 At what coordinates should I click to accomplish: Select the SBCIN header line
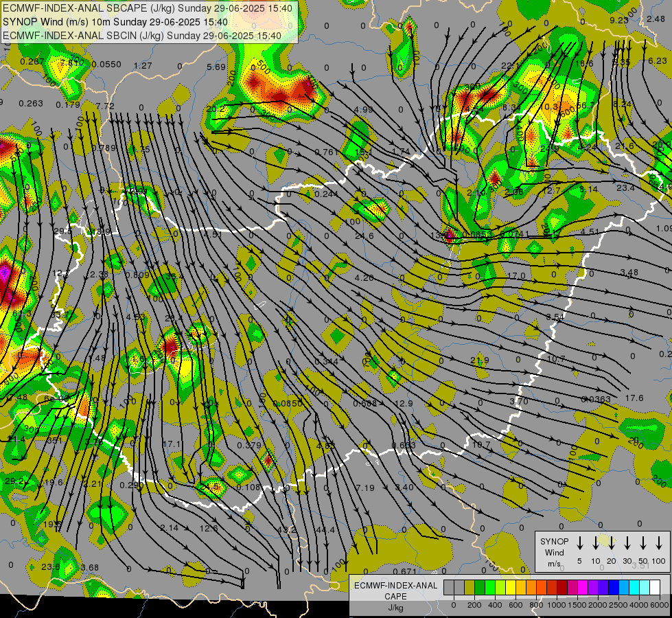coord(142,36)
